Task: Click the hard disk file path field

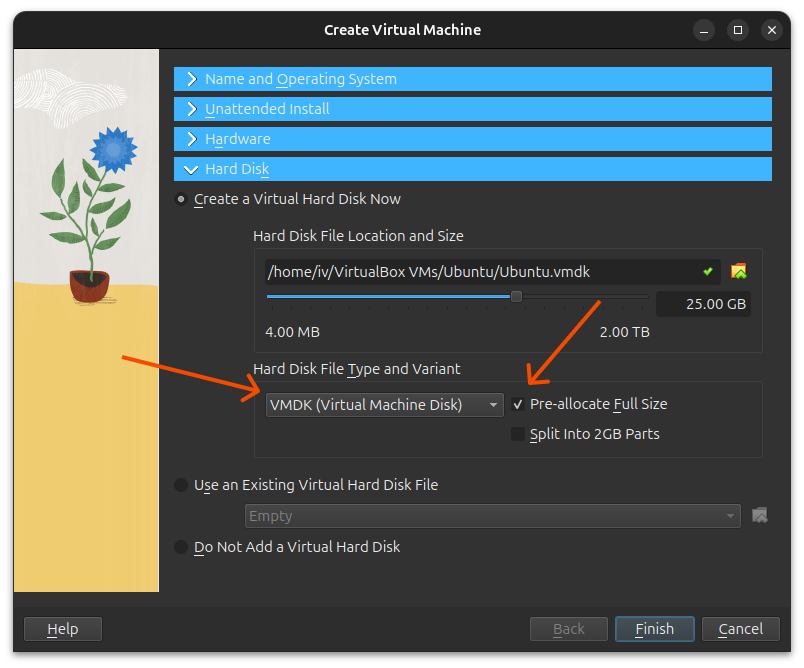Action: 492,272
